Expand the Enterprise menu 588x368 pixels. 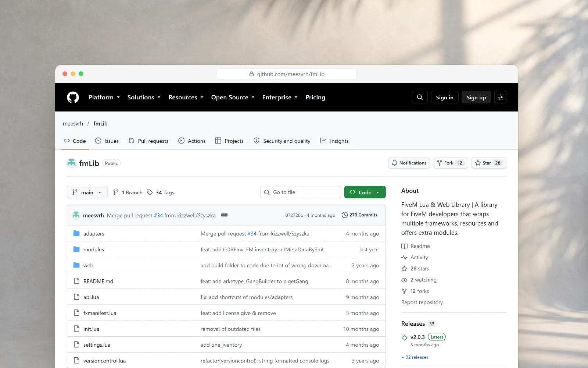click(x=280, y=97)
